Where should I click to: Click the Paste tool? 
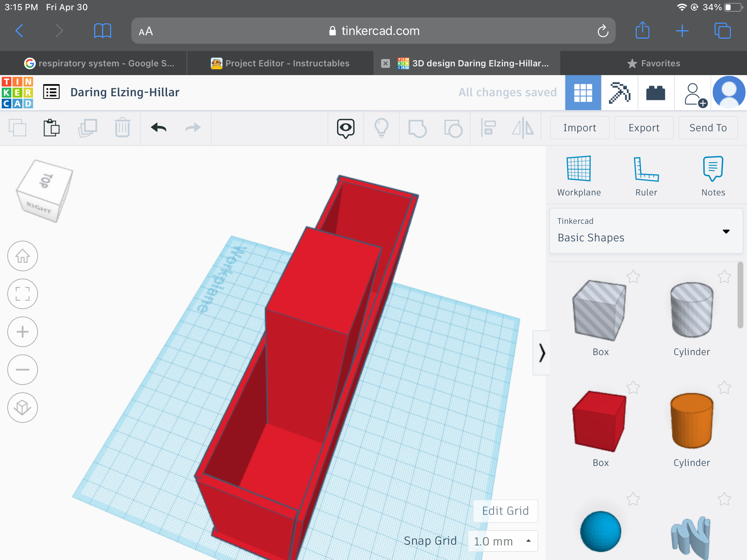[51, 128]
